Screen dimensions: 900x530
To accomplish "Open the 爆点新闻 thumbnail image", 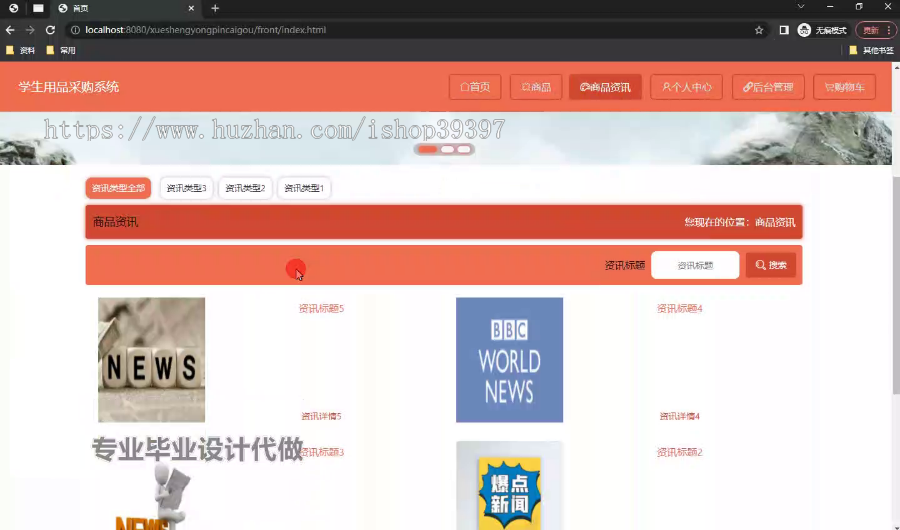I will click(510, 486).
